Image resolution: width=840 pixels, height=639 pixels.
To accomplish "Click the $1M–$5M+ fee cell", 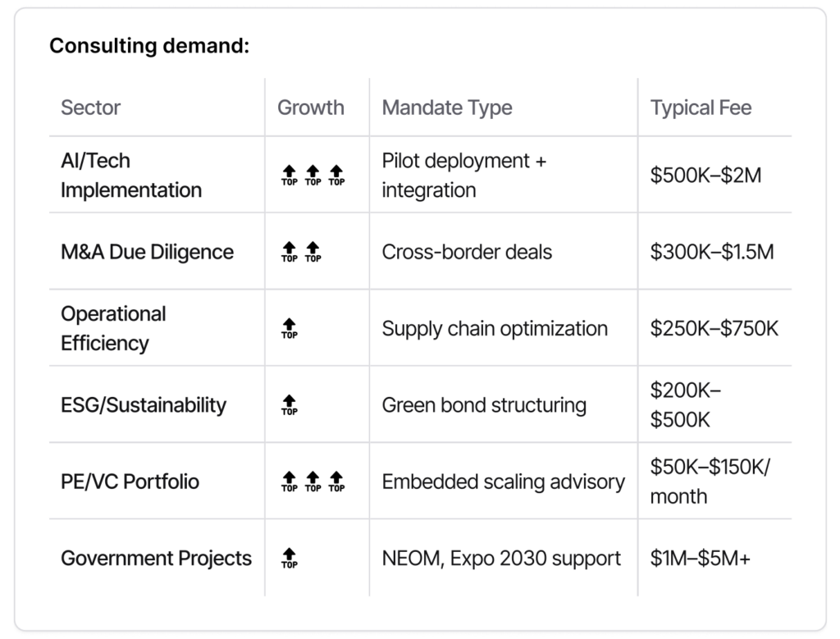I will [x=701, y=559].
